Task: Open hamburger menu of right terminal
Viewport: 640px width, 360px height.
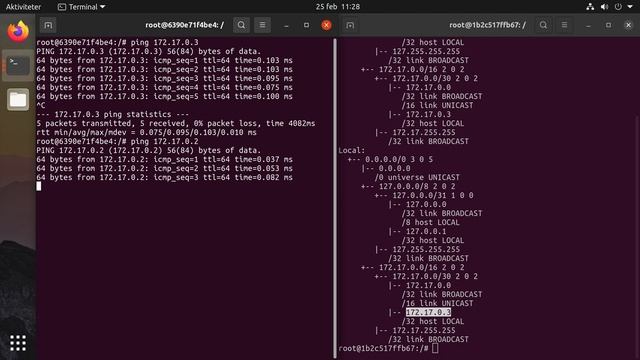Action: [564, 25]
